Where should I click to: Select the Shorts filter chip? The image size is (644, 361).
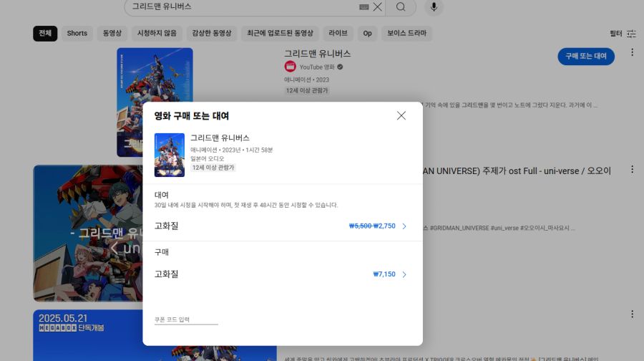pyautogui.click(x=77, y=33)
